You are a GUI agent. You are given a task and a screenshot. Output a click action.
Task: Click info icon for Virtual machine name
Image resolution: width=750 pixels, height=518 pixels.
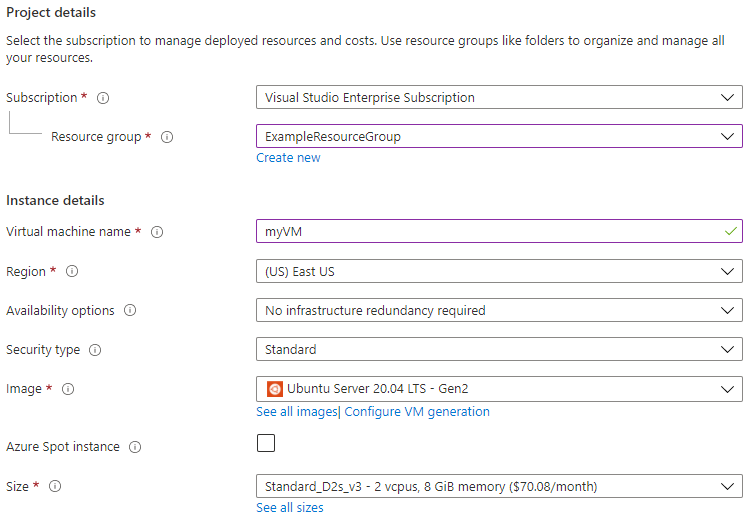click(x=157, y=232)
